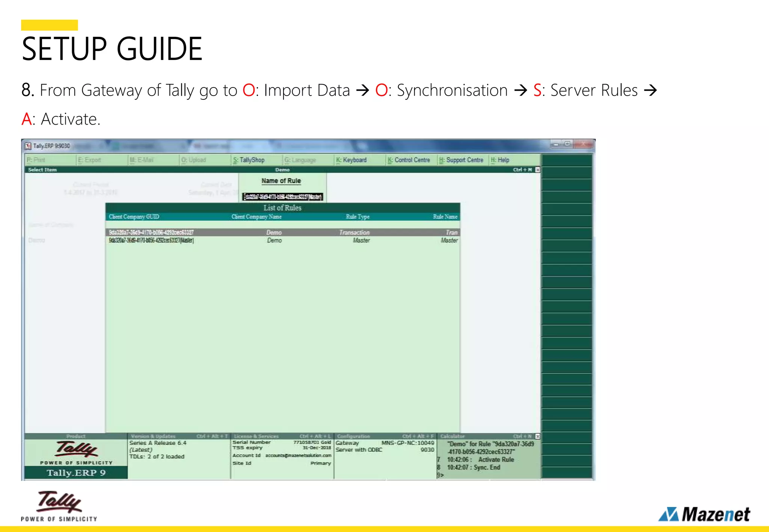
Task: Click the List of Rules title bar
Action: click(283, 208)
